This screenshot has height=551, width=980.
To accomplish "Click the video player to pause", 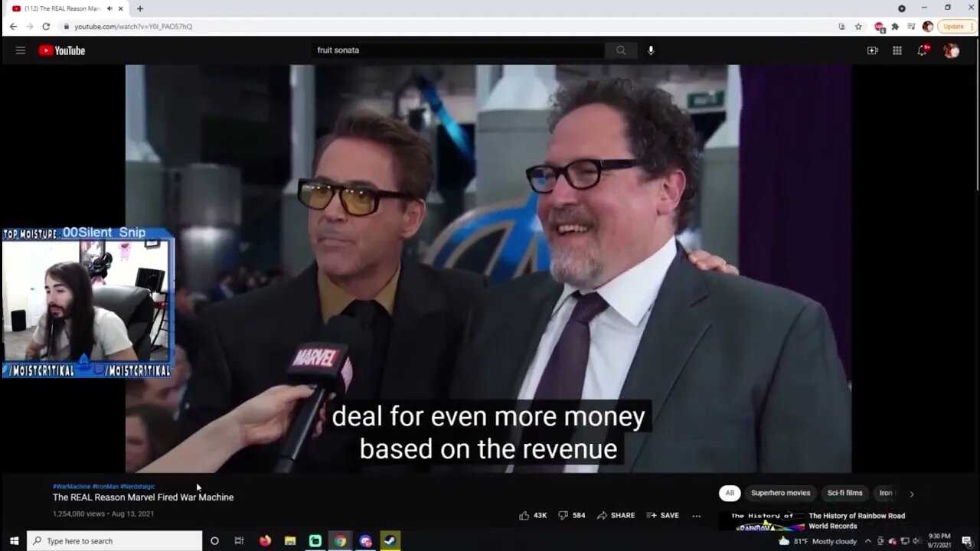I will click(x=488, y=269).
